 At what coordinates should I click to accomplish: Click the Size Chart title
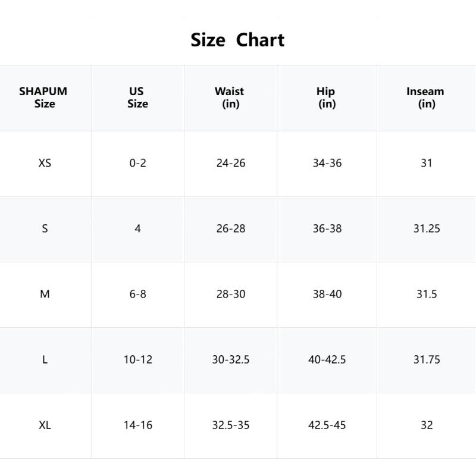237,40
